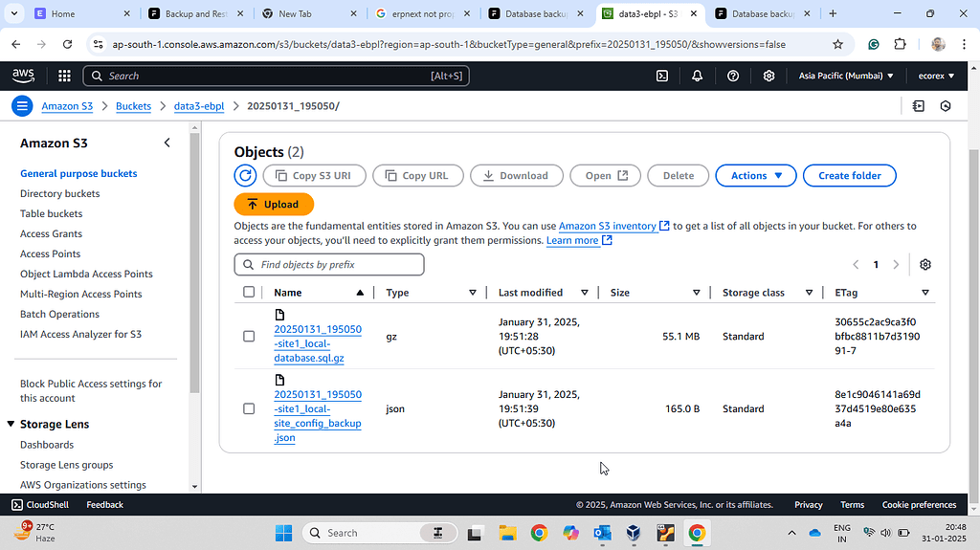Collapse the Amazon S3 side panel
This screenshot has height=550, width=980.
pyautogui.click(x=167, y=143)
